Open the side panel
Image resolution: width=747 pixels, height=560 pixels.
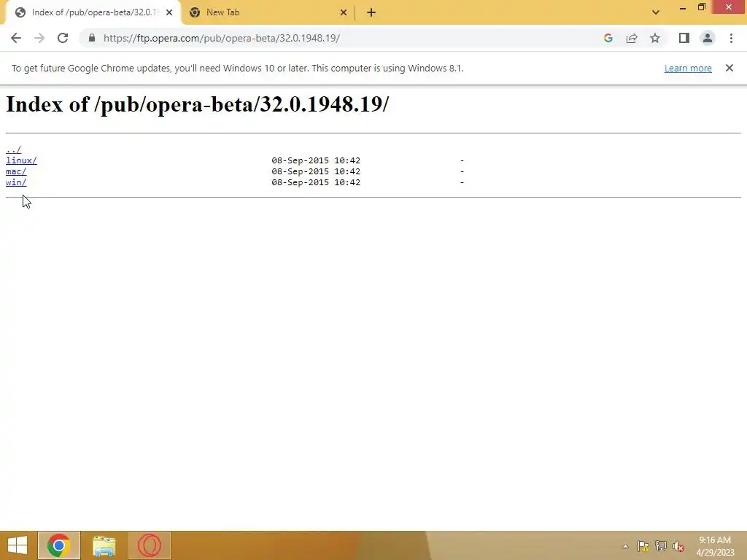(x=684, y=38)
